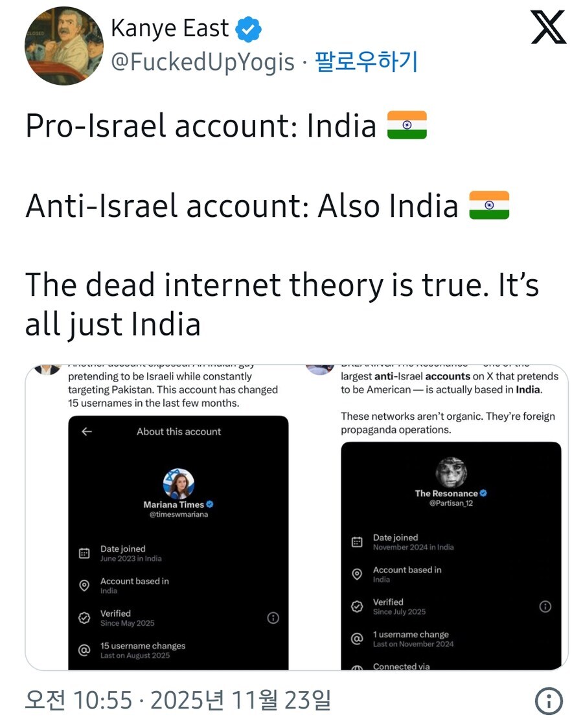583x728 pixels.
Task: Click the tweet timestamp 오전 10:55
Action: (78, 700)
